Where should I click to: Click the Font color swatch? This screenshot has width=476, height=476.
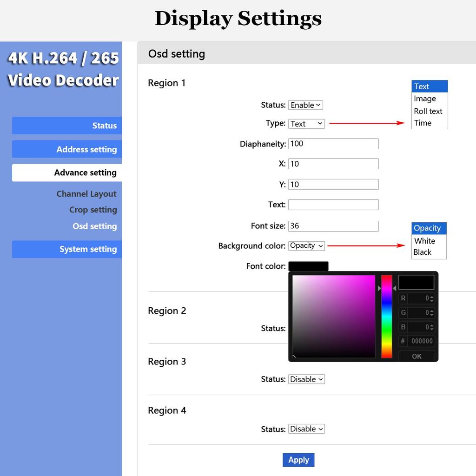(308, 265)
